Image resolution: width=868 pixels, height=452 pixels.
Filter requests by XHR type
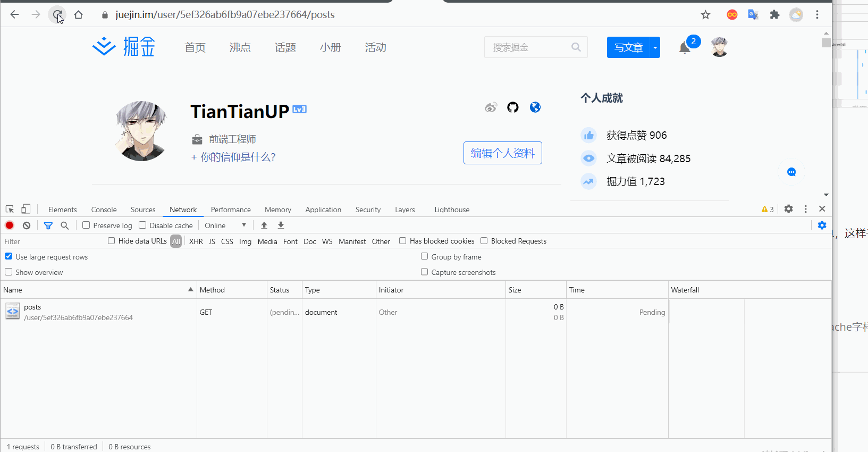(x=196, y=241)
